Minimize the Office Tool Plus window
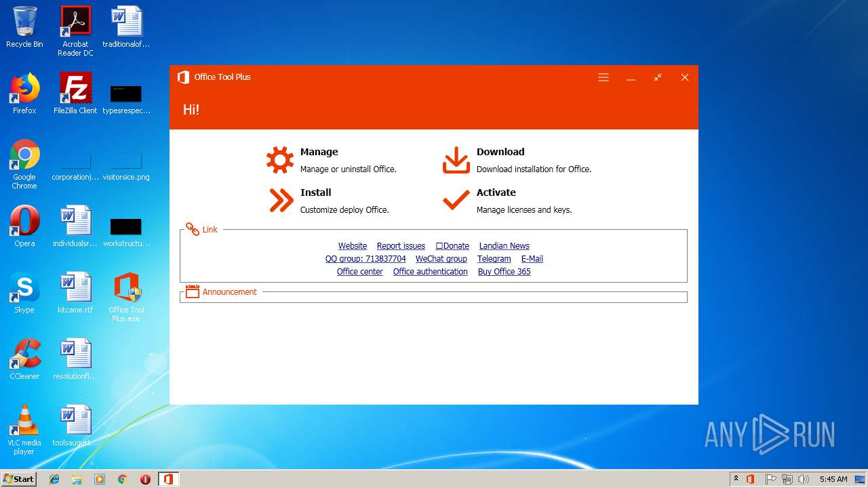 click(x=631, y=77)
